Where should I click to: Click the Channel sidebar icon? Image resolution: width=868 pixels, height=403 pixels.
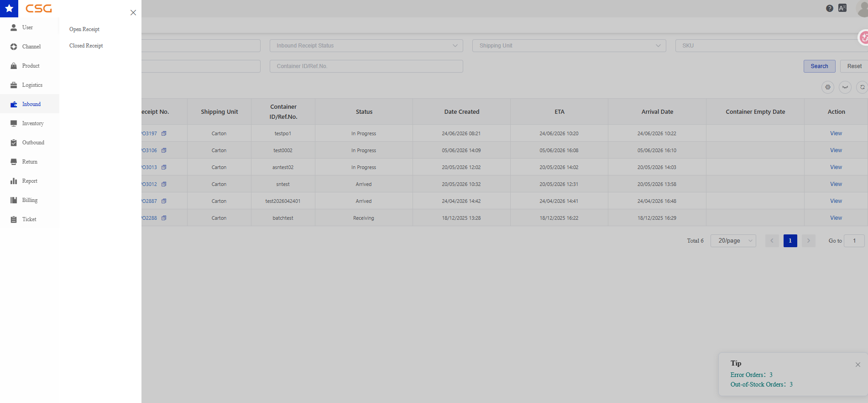(14, 47)
